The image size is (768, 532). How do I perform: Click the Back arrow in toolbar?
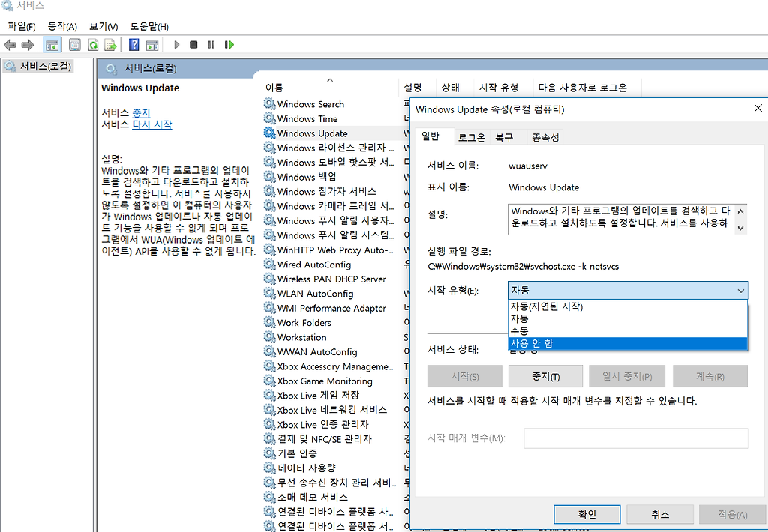(x=10, y=45)
